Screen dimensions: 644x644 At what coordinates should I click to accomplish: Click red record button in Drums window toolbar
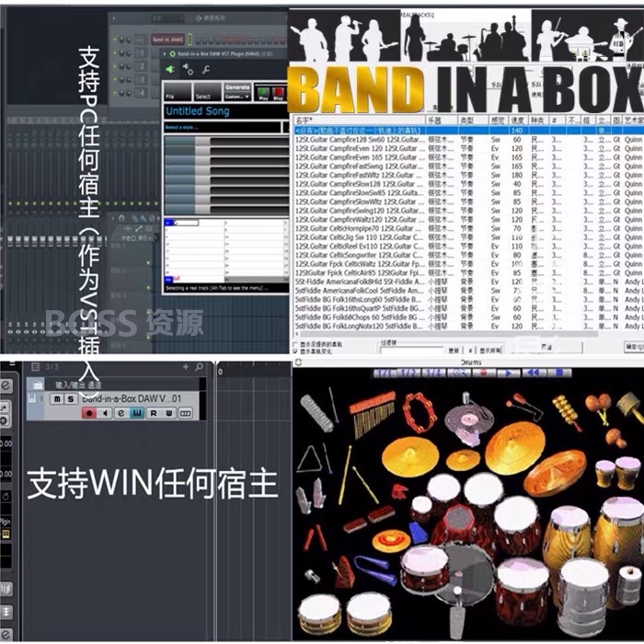pos(483,373)
